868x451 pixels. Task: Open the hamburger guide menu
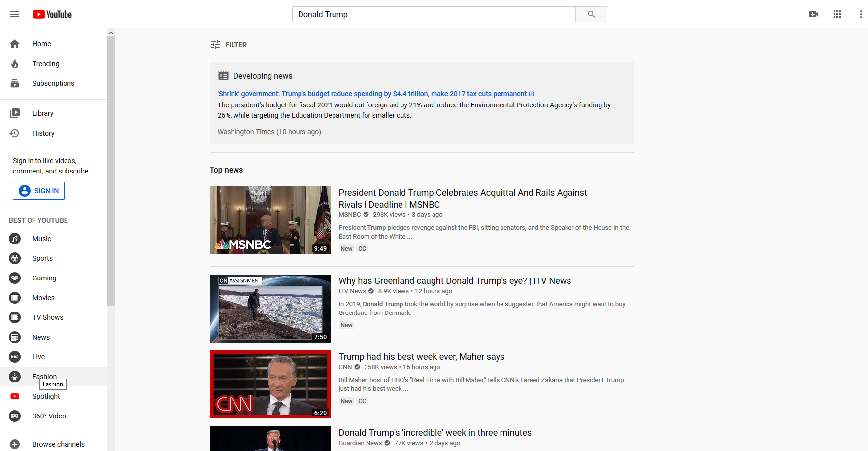pos(15,14)
